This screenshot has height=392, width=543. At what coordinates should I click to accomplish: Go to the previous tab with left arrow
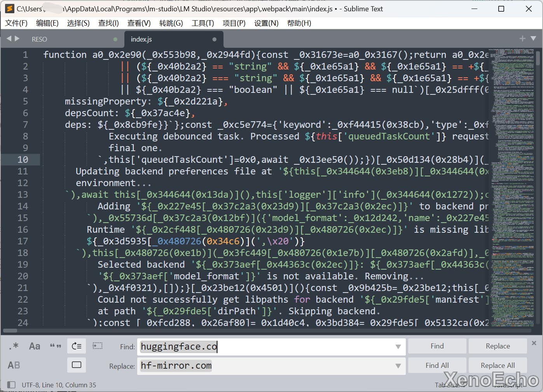click(9, 38)
